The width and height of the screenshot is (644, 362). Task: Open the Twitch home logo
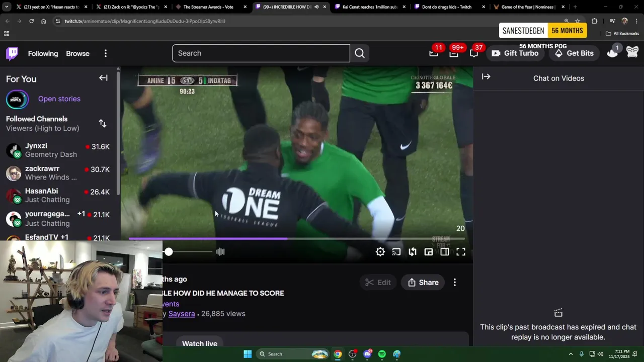click(x=12, y=53)
